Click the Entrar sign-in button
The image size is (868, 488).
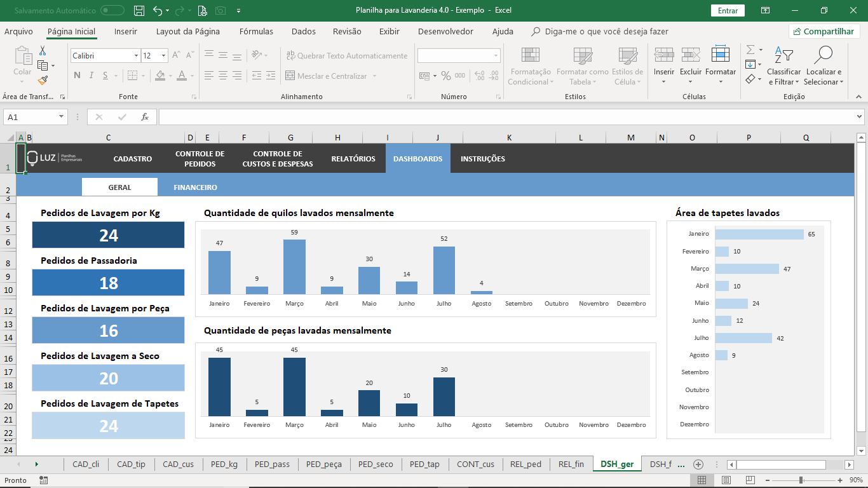(x=728, y=11)
